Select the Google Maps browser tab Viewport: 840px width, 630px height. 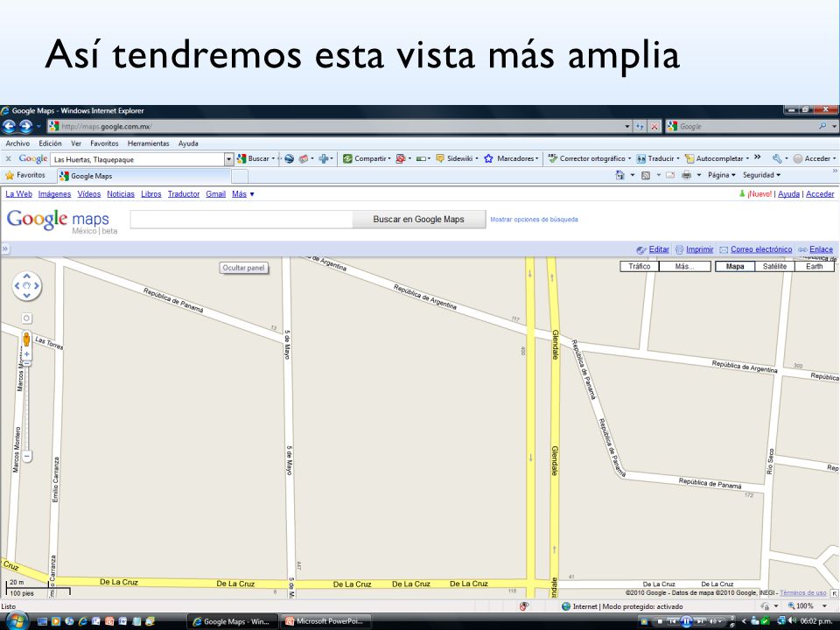click(x=143, y=176)
